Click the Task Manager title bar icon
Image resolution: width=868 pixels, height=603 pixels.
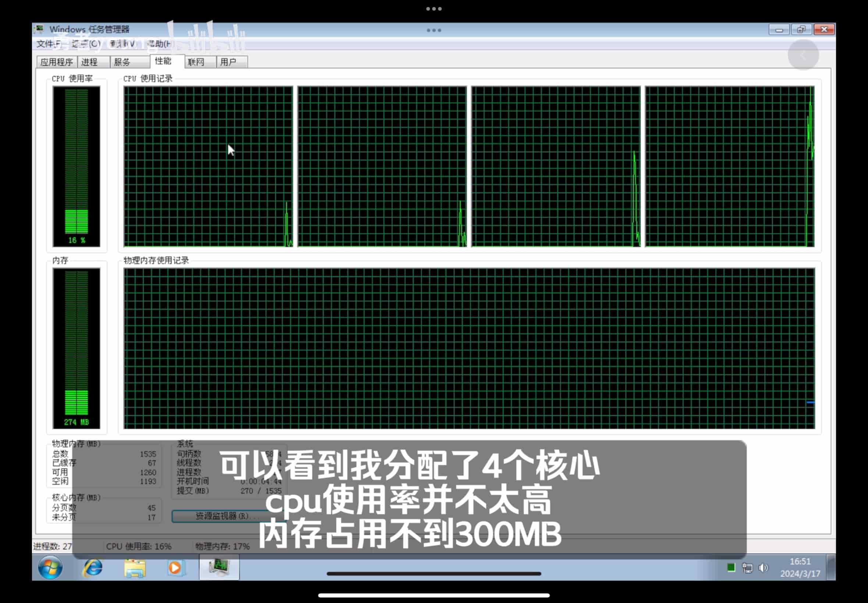39,29
